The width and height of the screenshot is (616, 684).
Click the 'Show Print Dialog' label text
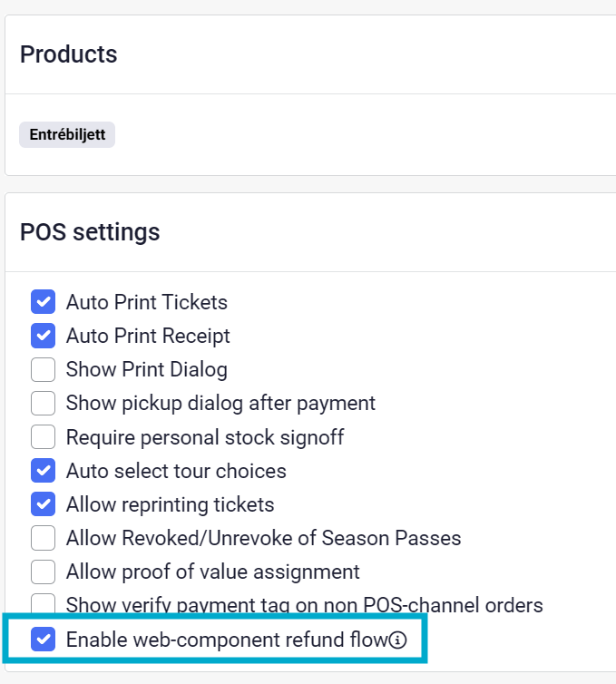pos(147,369)
